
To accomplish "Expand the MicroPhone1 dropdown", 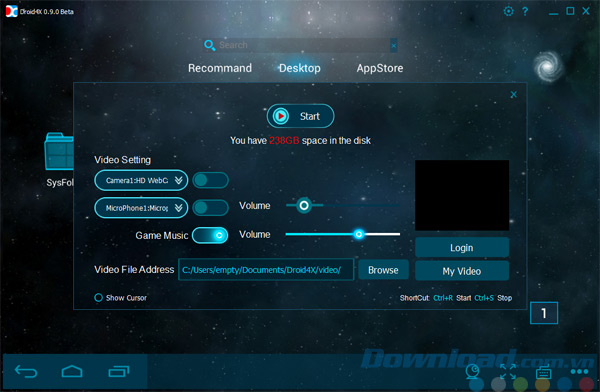I will coord(141,208).
